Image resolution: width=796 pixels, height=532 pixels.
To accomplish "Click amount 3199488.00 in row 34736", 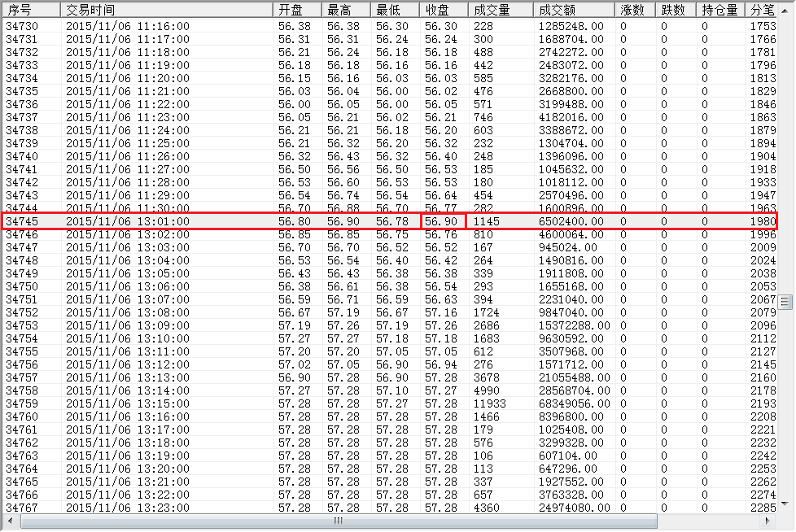I will pos(571,104).
